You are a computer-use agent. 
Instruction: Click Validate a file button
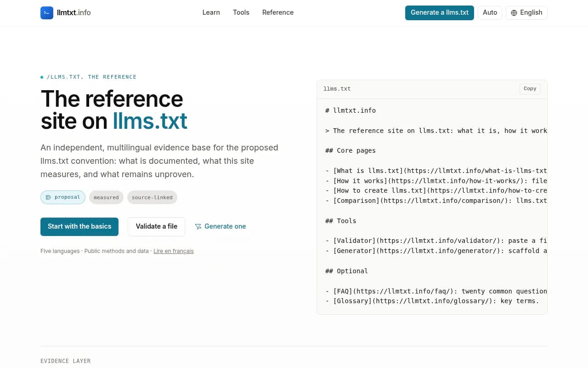(x=156, y=226)
